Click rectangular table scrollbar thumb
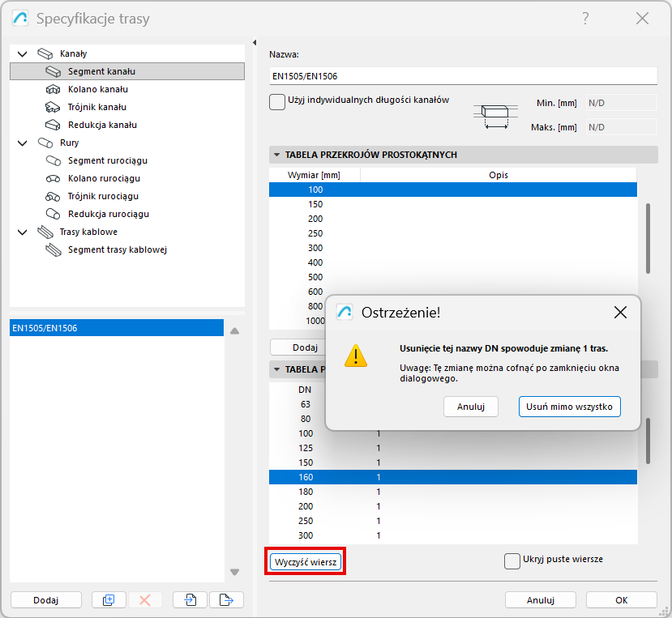The image size is (672, 618). coord(648,239)
